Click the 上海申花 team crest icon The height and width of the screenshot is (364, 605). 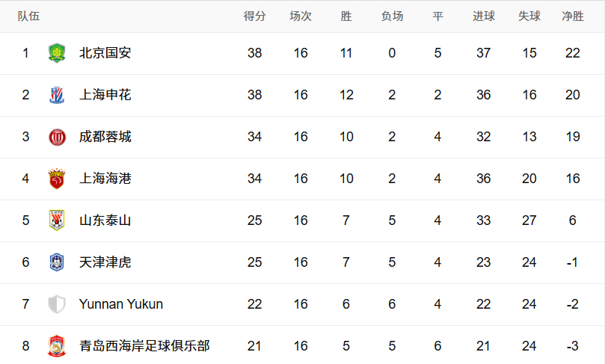coord(57,95)
